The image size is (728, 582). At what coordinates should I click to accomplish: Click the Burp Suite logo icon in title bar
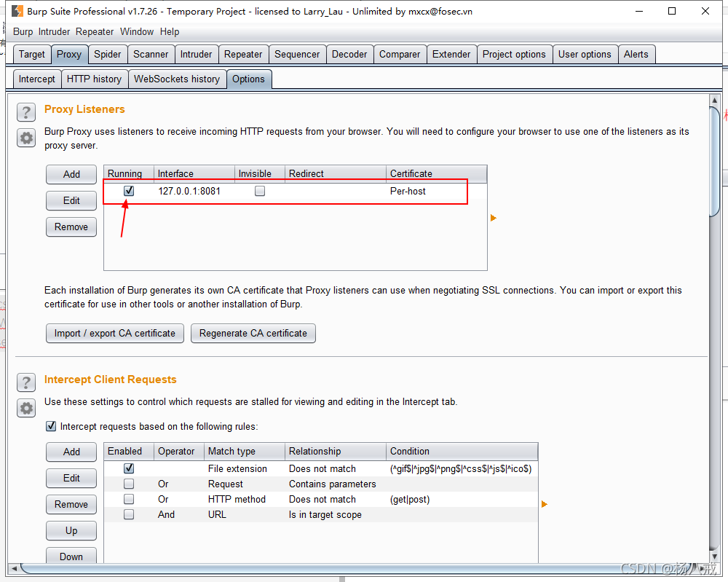point(17,11)
